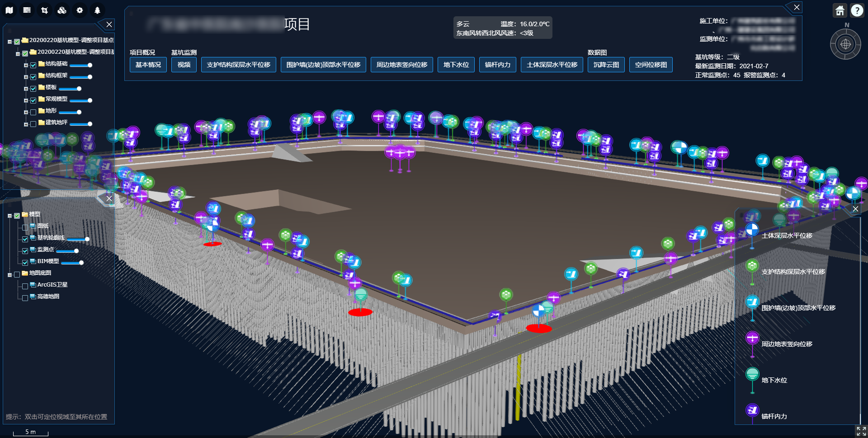Check the ArcGIS卫星 basemap checkbox
Image resolution: width=868 pixels, height=438 pixels.
click(x=25, y=286)
